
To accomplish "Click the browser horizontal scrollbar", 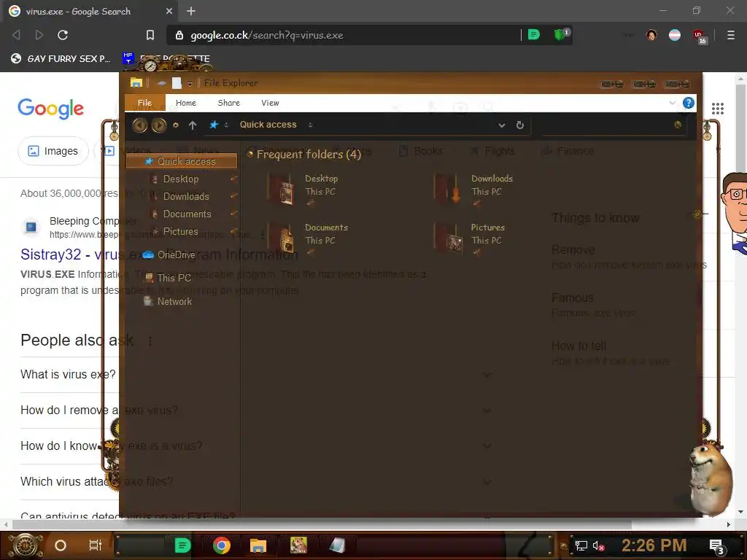I will pos(322,524).
